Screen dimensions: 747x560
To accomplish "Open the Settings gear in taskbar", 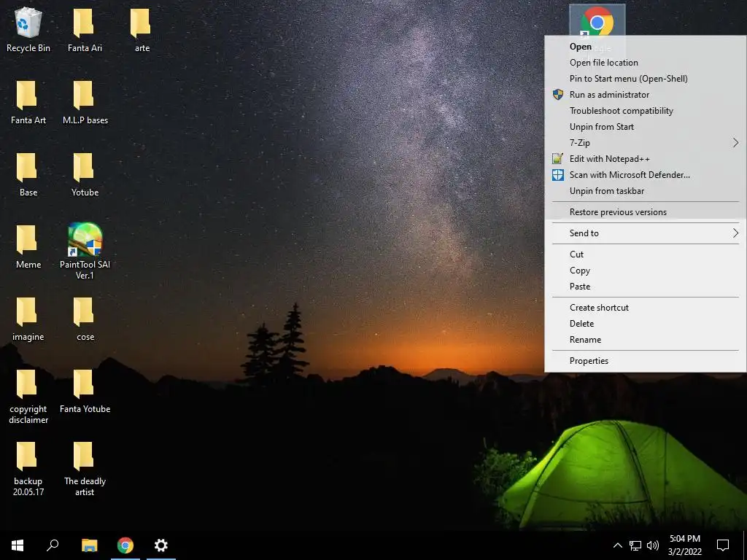I will tap(161, 545).
